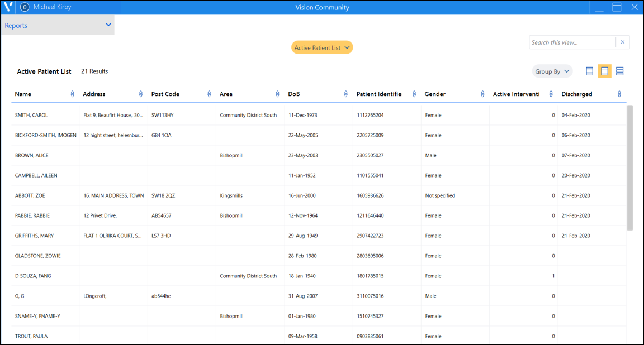Sort by Area column arrows
Viewport: 644px width, 345px height.
[x=277, y=94]
